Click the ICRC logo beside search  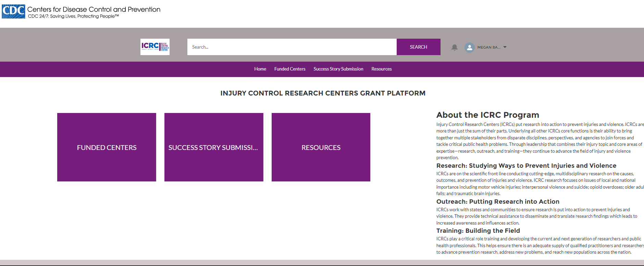click(155, 47)
